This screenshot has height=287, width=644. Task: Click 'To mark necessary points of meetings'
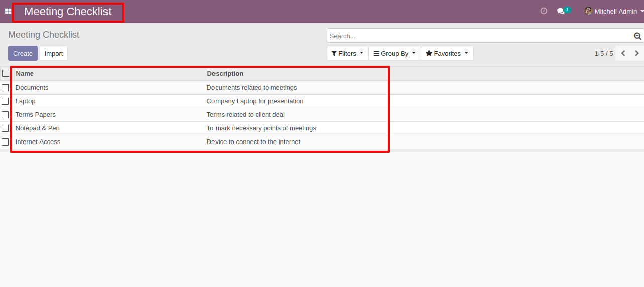coord(262,128)
